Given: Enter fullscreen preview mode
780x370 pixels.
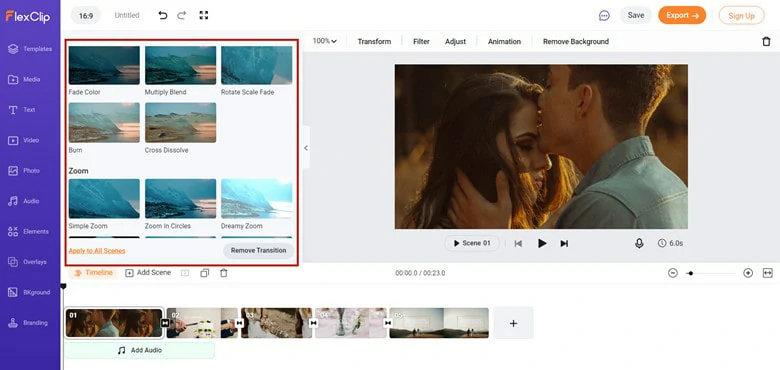Looking at the screenshot, I should pyautogui.click(x=203, y=15).
